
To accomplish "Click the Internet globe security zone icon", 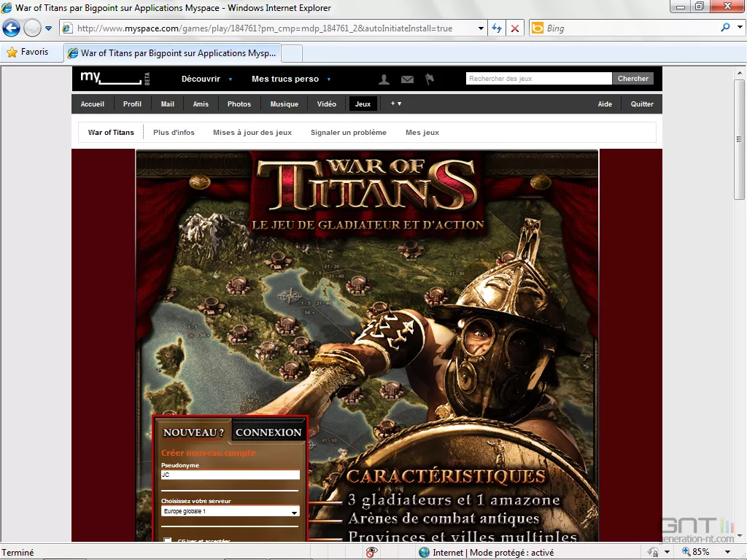I will pos(424,553).
